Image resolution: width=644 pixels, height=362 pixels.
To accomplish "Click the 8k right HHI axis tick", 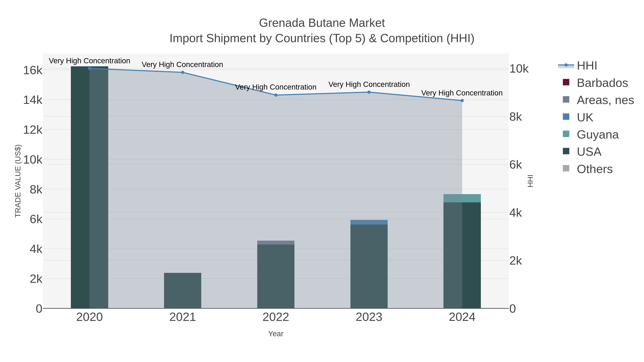I will (516, 117).
